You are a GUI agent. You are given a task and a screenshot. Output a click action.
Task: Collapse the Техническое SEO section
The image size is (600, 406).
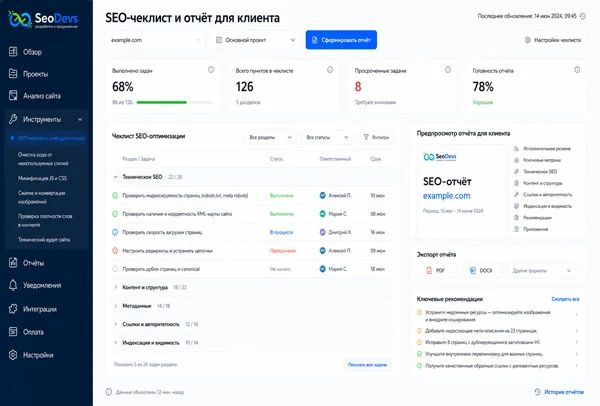[115, 177]
